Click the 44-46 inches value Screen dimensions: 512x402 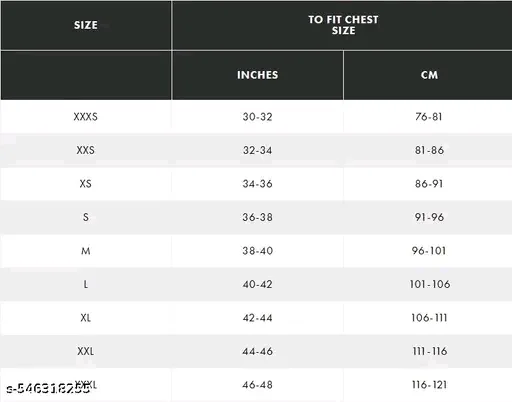coord(257,351)
